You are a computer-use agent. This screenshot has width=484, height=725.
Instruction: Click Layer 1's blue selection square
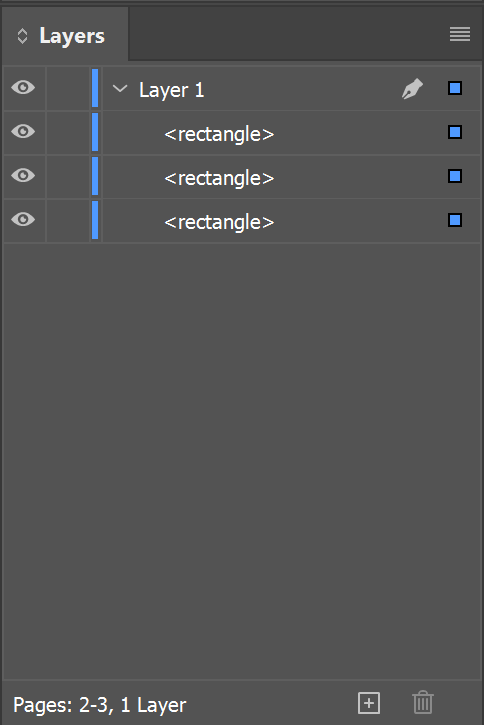(455, 88)
